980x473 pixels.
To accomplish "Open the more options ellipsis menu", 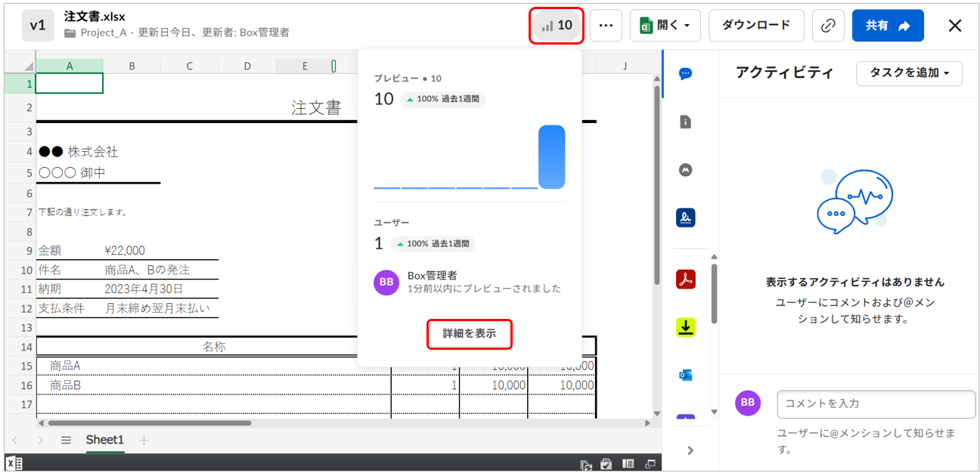I will coord(606,26).
